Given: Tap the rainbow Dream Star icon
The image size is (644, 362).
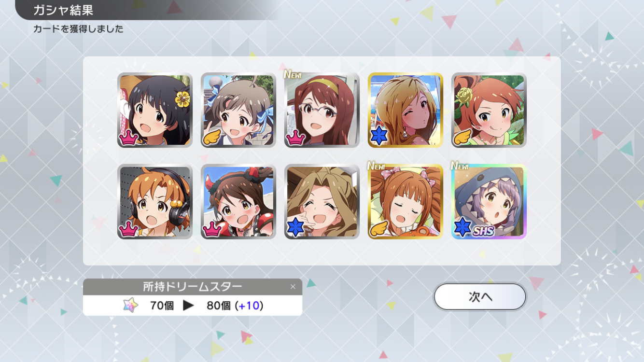Looking at the screenshot, I should coord(130,306).
